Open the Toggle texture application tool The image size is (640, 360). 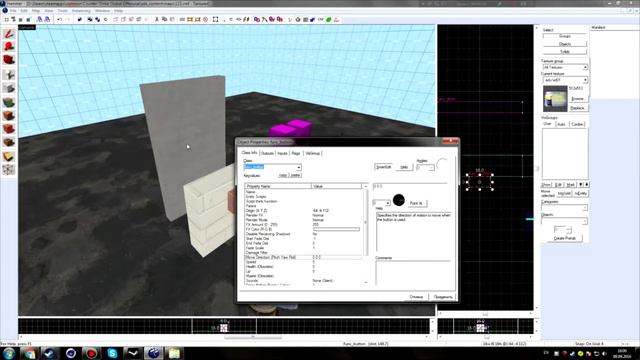(9, 102)
